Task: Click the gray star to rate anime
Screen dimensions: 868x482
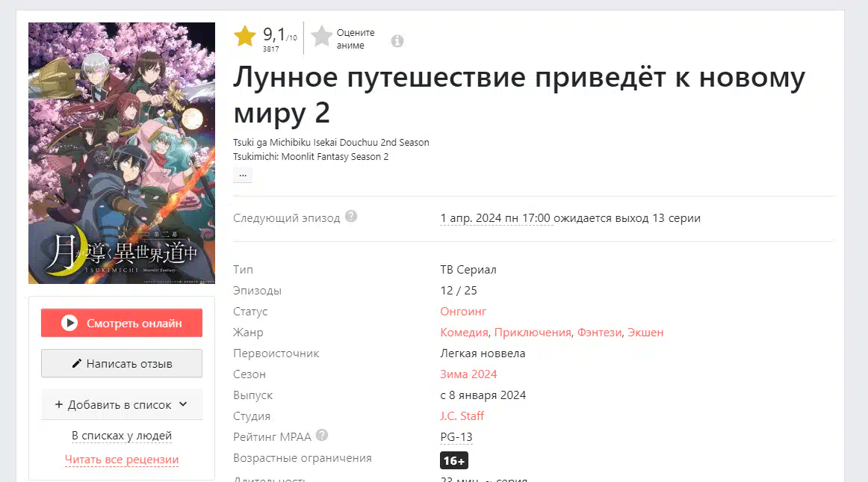Action: 322,37
